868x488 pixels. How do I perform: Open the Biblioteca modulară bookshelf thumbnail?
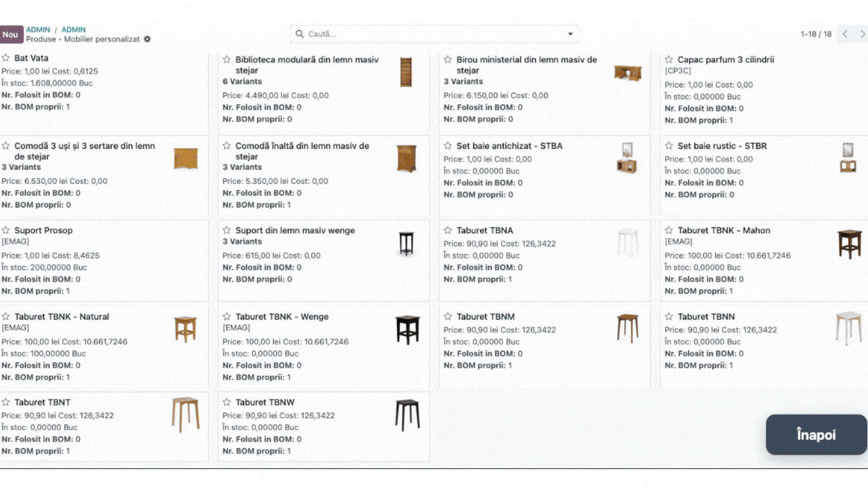(406, 72)
